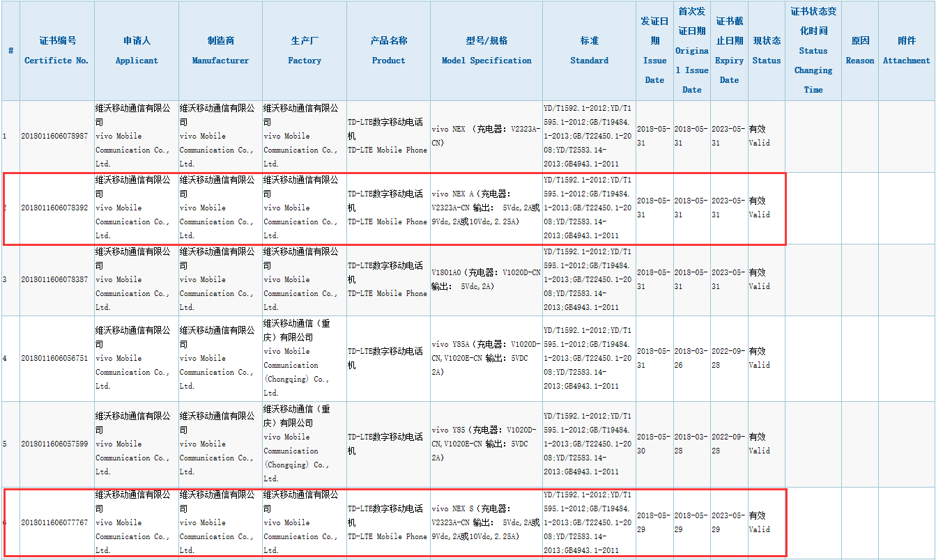
Task: Select the 'Expiry Date' column header
Action: pyautogui.click(x=729, y=51)
